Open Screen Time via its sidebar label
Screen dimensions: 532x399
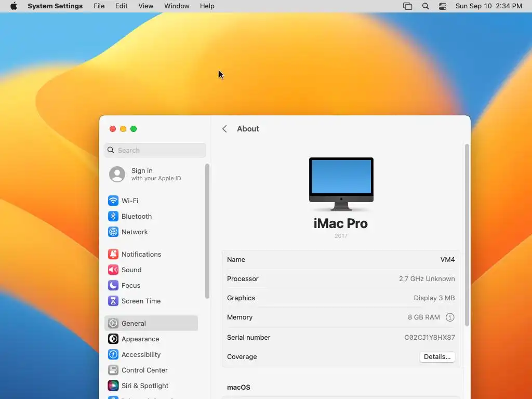click(141, 301)
